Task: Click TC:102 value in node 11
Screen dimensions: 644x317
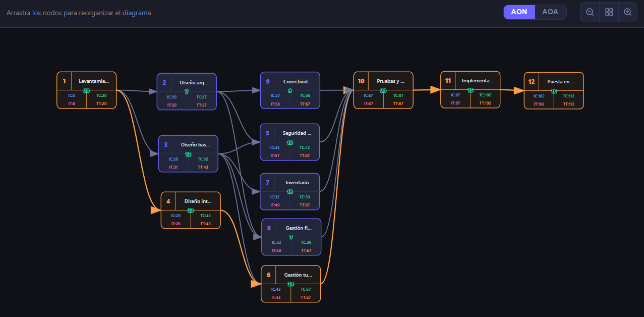Action: point(485,95)
